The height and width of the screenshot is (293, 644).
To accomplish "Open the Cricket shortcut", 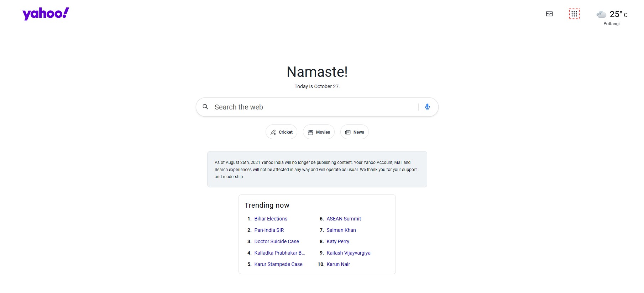I will click(281, 132).
